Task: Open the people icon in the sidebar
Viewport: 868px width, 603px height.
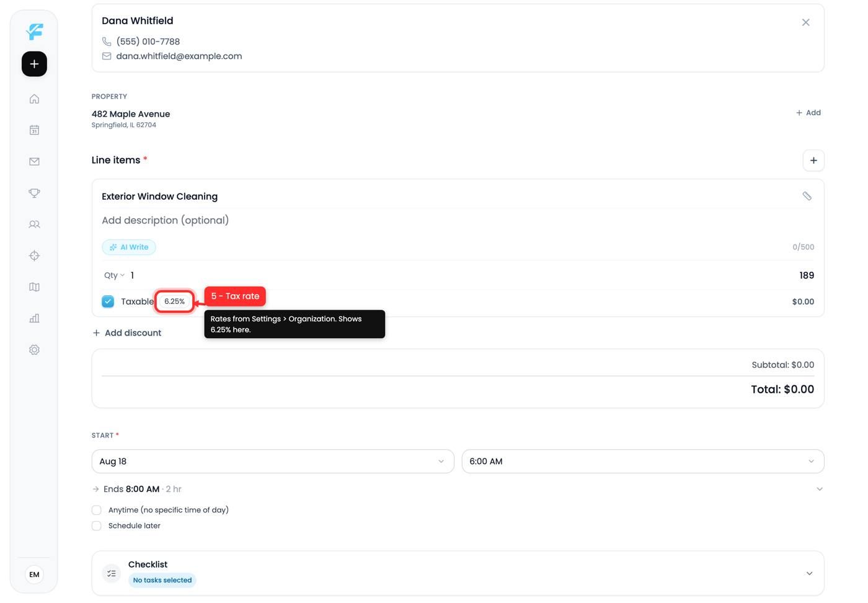Action: click(34, 225)
